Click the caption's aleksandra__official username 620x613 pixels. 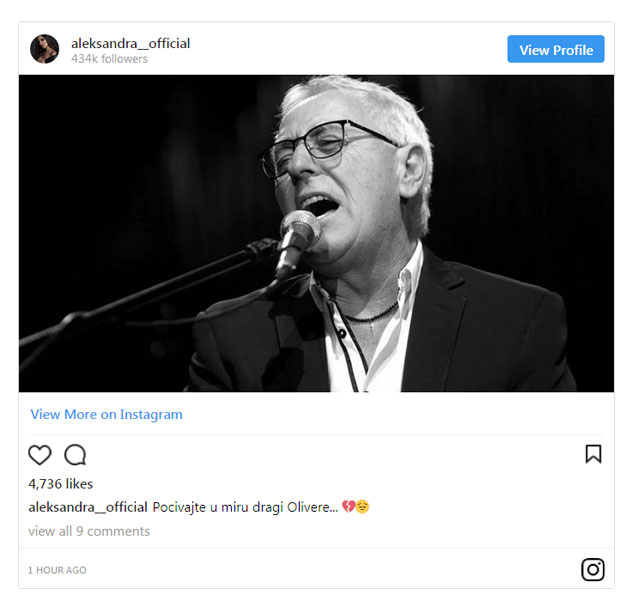(88, 507)
